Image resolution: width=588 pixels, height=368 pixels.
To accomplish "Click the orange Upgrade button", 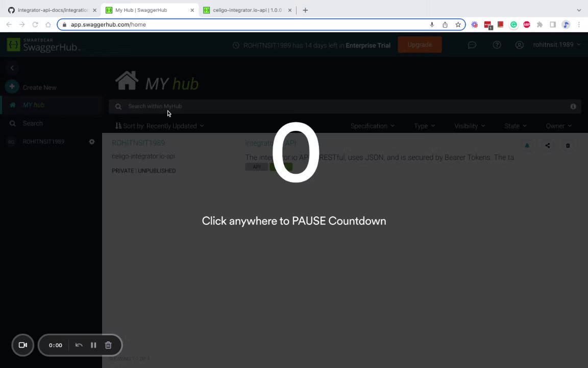I will point(420,44).
